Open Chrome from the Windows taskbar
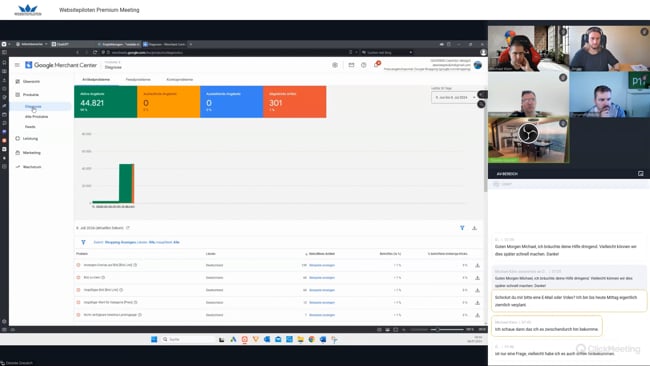The image size is (650, 366). click(312, 339)
